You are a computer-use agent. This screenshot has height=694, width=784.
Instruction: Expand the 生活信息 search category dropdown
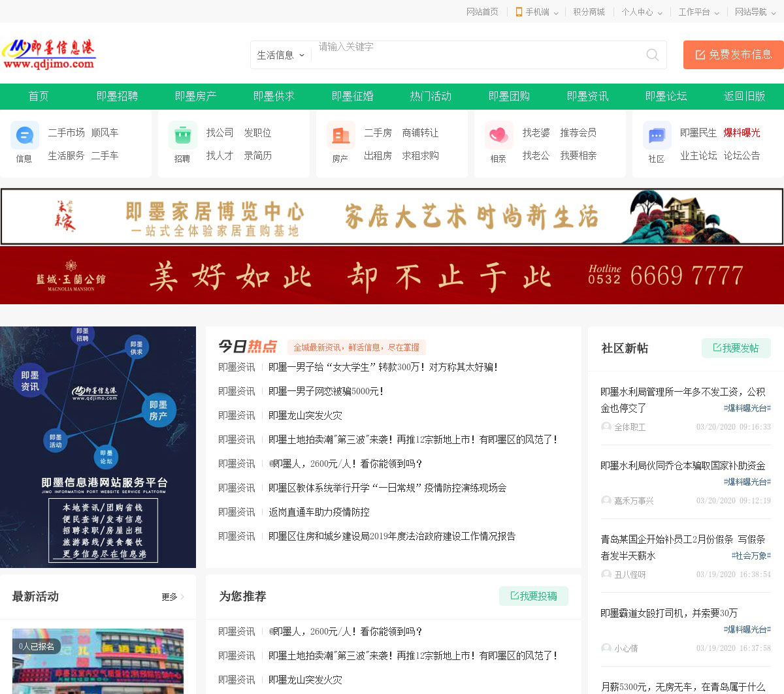pos(281,55)
